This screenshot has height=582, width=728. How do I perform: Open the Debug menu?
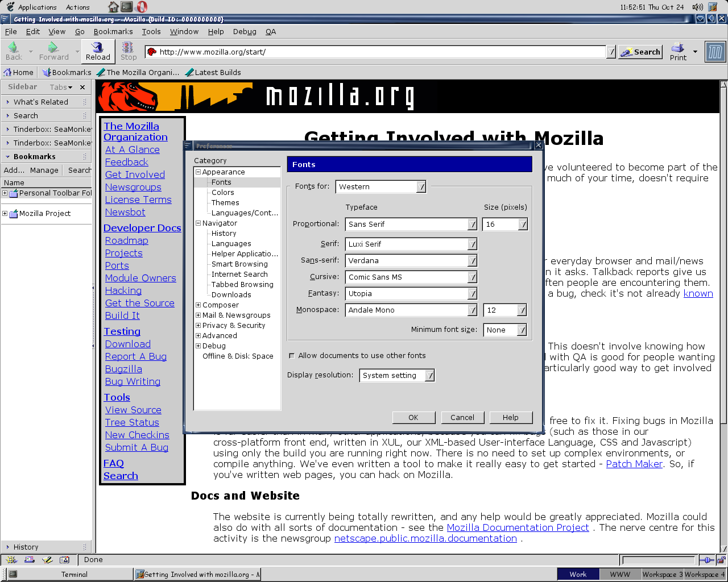[245, 31]
